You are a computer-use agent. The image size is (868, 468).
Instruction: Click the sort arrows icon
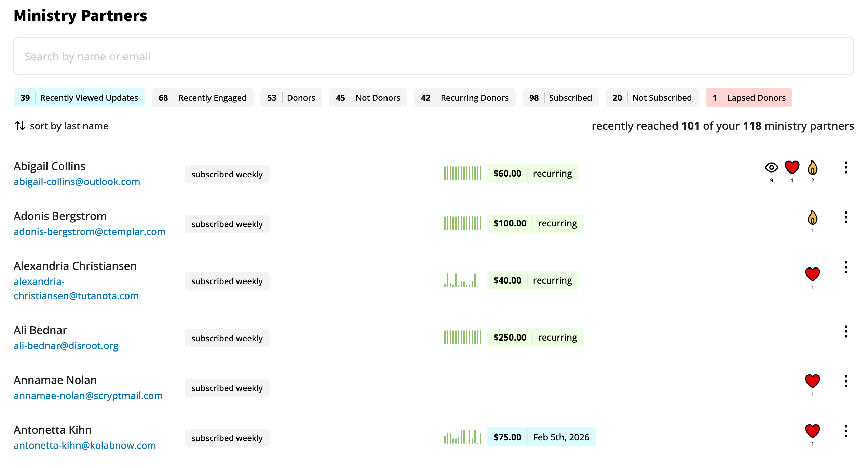click(20, 126)
